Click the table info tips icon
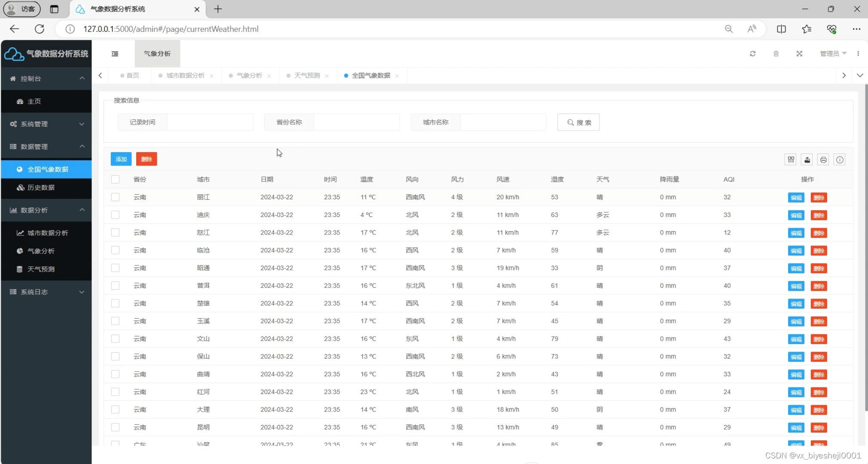 click(840, 160)
